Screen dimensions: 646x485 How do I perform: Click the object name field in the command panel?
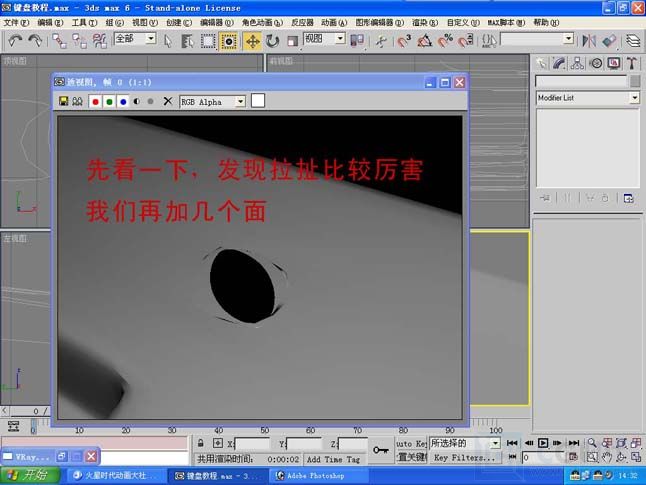581,81
